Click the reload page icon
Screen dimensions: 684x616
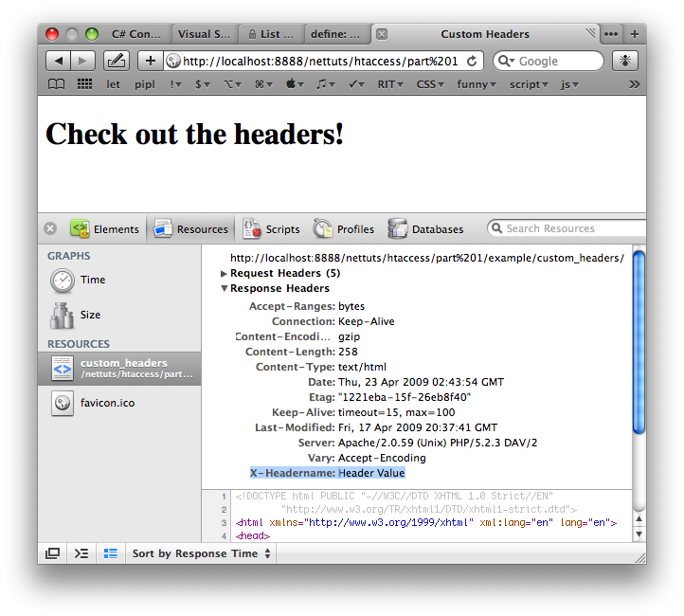[x=472, y=61]
